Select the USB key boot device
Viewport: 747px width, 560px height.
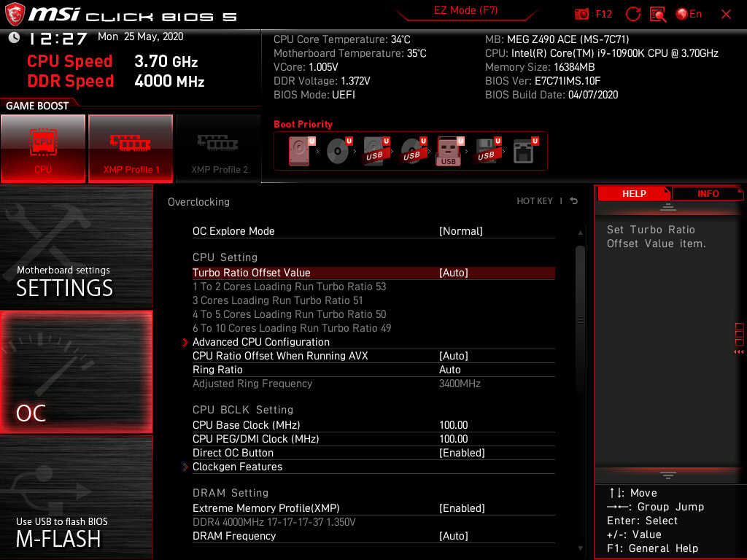(449, 151)
